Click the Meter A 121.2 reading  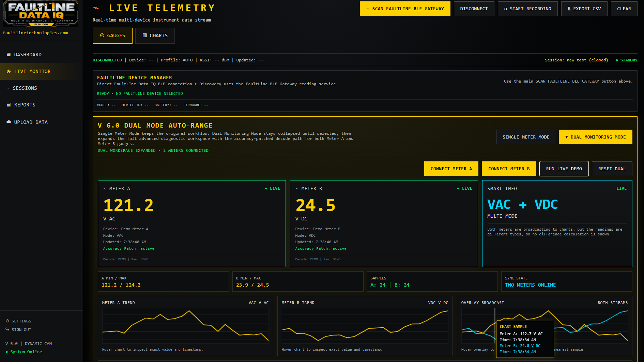[x=128, y=205]
